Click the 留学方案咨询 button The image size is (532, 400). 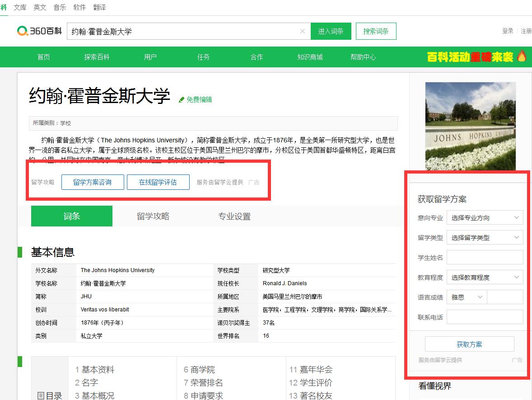pyautogui.click(x=93, y=182)
